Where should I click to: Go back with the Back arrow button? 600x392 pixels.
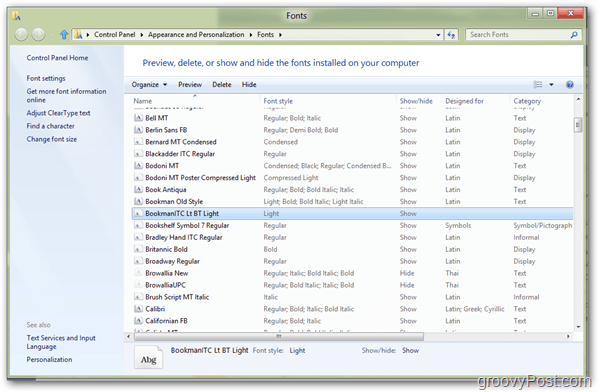click(21, 35)
